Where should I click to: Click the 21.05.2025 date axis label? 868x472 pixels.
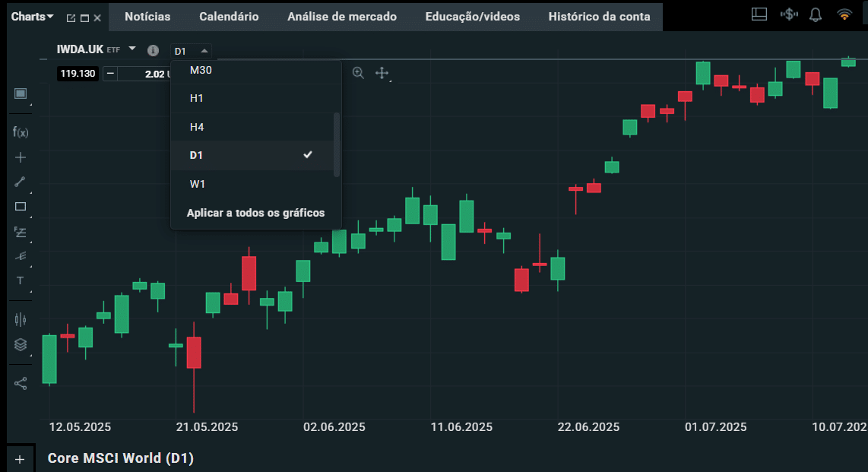click(x=207, y=427)
